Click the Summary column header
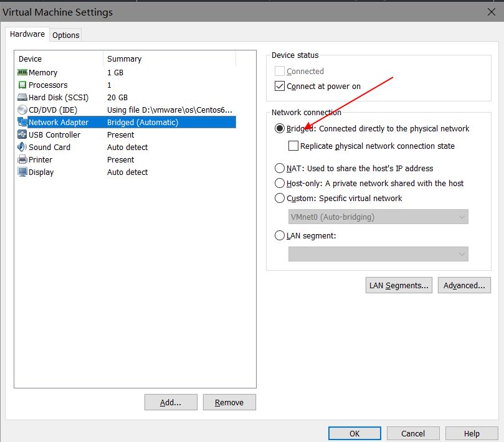The width and height of the screenshot is (504, 442). click(169, 59)
